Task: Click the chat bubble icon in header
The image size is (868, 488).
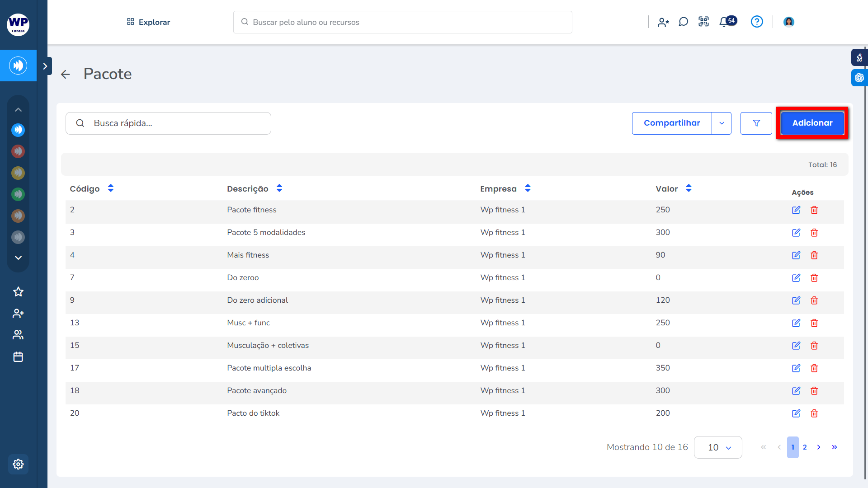Action: [683, 22]
